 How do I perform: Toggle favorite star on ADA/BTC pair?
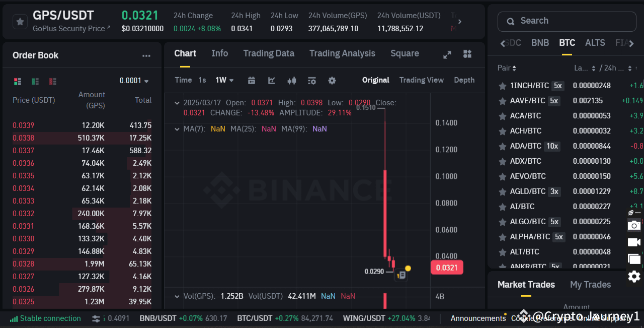[x=502, y=146]
